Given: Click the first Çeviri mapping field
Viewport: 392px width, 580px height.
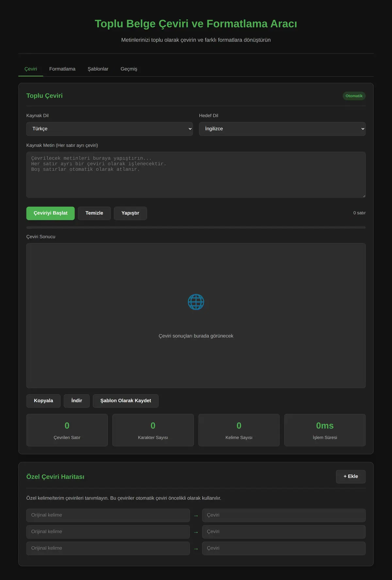Looking at the screenshot, I should [284, 515].
